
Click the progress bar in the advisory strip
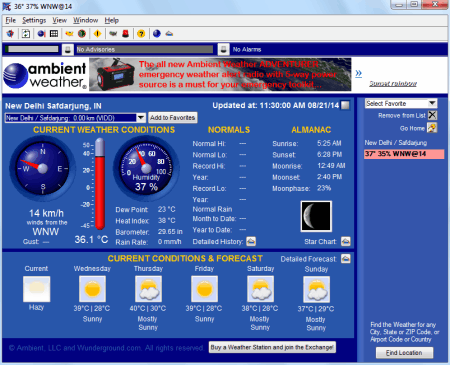coord(32,49)
